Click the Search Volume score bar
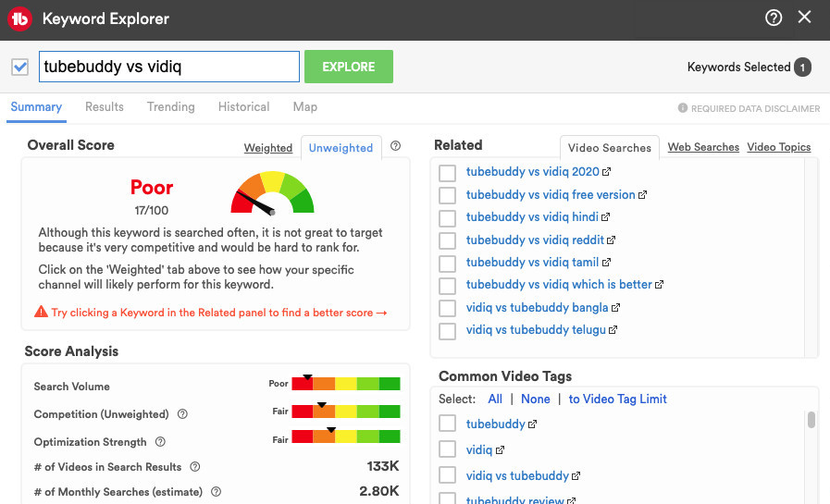The width and height of the screenshot is (830, 504). click(346, 384)
